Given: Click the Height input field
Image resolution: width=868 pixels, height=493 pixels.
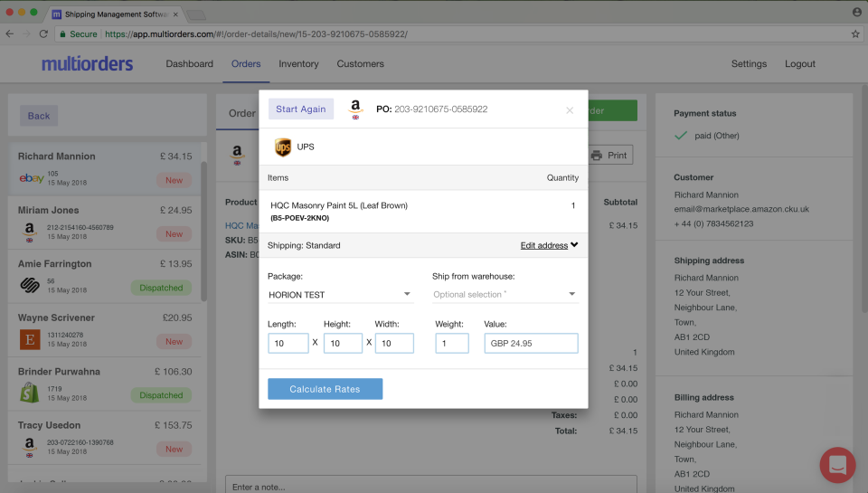Looking at the screenshot, I should (343, 344).
